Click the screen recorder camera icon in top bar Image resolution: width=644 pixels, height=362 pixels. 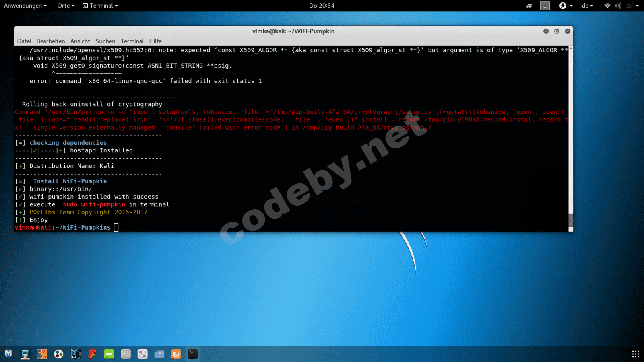click(529, 6)
